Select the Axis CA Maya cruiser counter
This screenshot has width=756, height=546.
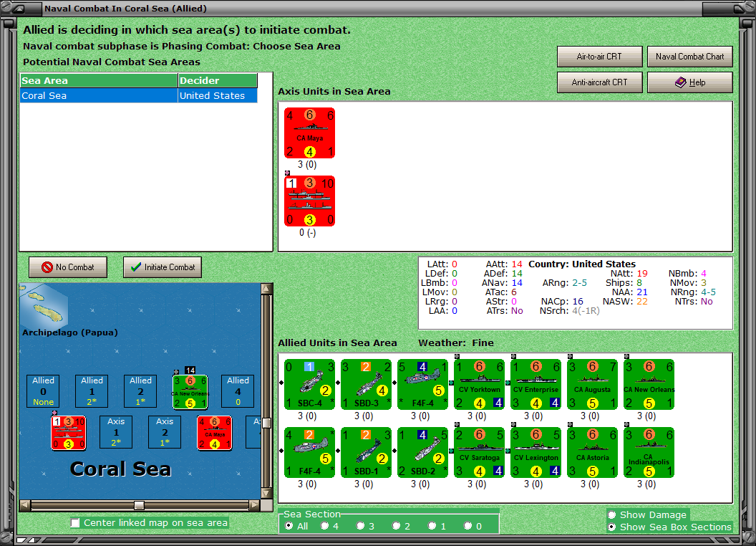[309, 133]
